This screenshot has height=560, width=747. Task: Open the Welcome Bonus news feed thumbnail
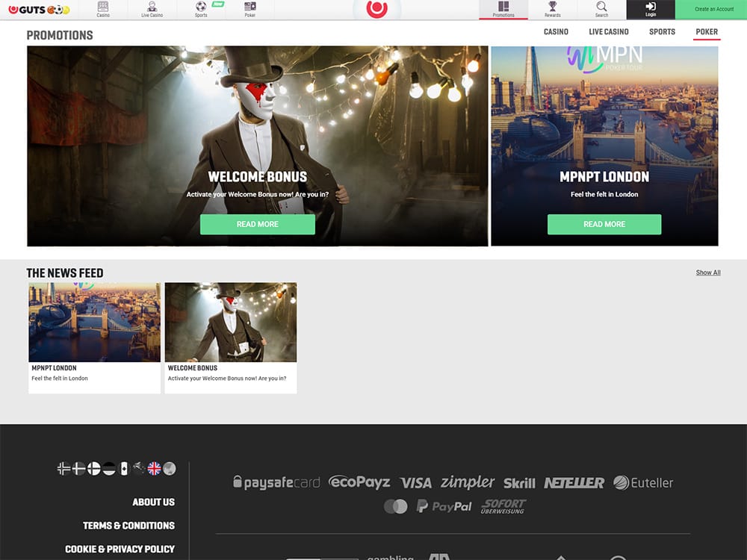tap(231, 323)
